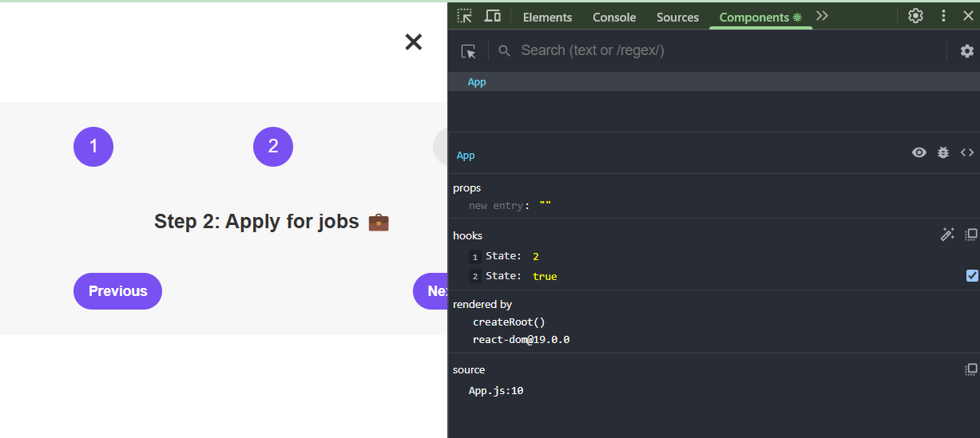Expand more DevTools tabs chevron

[x=822, y=16]
